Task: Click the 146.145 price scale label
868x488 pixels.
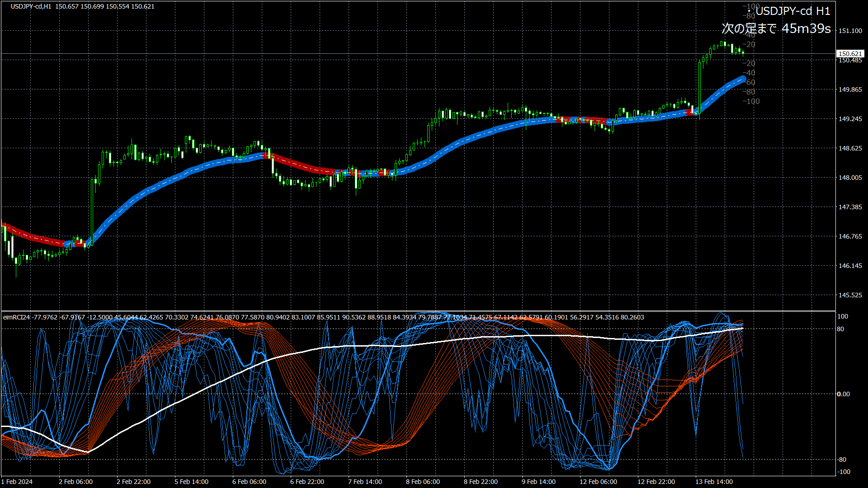Action: click(850, 266)
